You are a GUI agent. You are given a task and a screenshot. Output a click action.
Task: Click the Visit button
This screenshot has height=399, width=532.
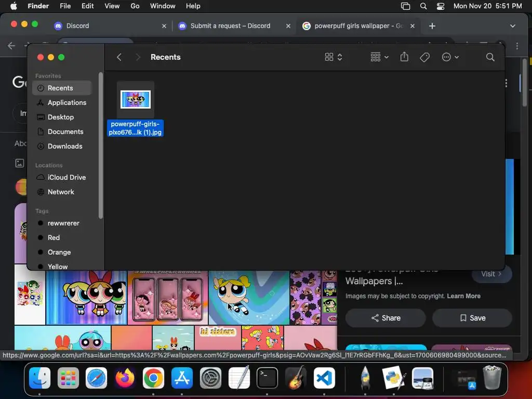491,274
